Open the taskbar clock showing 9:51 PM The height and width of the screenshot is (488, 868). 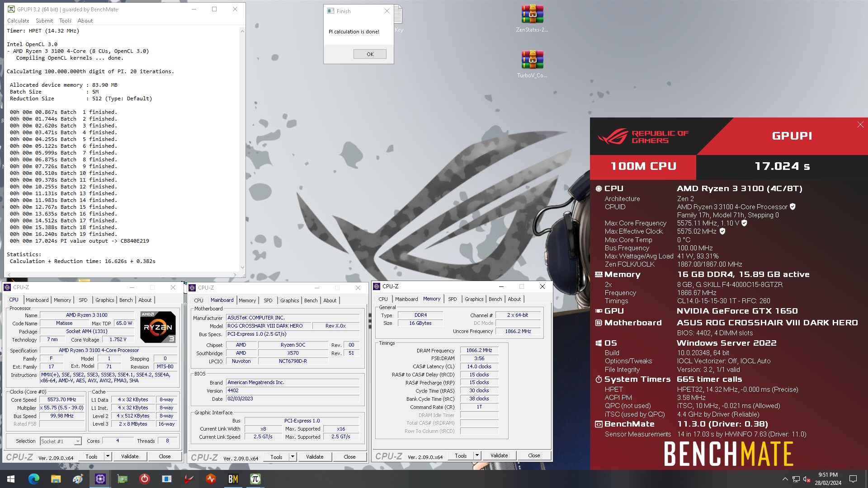click(x=828, y=479)
